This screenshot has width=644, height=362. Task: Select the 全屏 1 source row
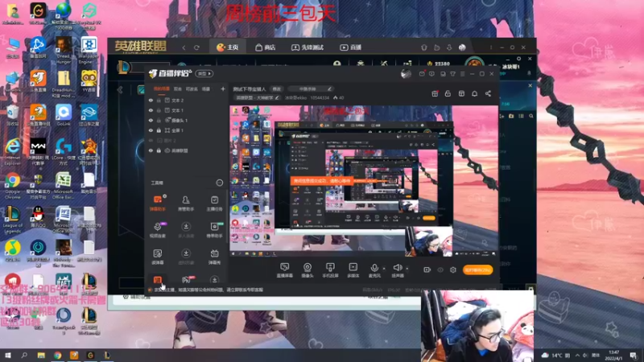[187, 130]
